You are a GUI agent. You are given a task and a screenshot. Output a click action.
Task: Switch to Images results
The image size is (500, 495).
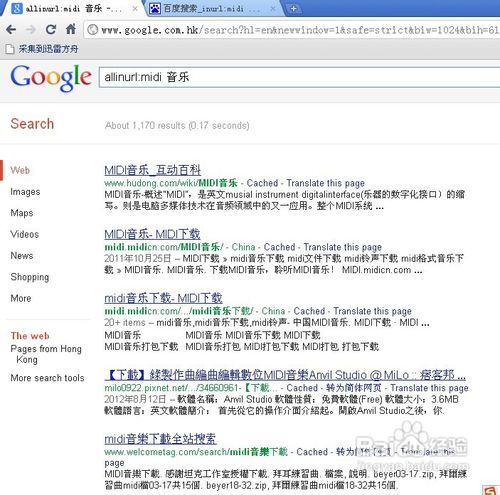point(25,192)
